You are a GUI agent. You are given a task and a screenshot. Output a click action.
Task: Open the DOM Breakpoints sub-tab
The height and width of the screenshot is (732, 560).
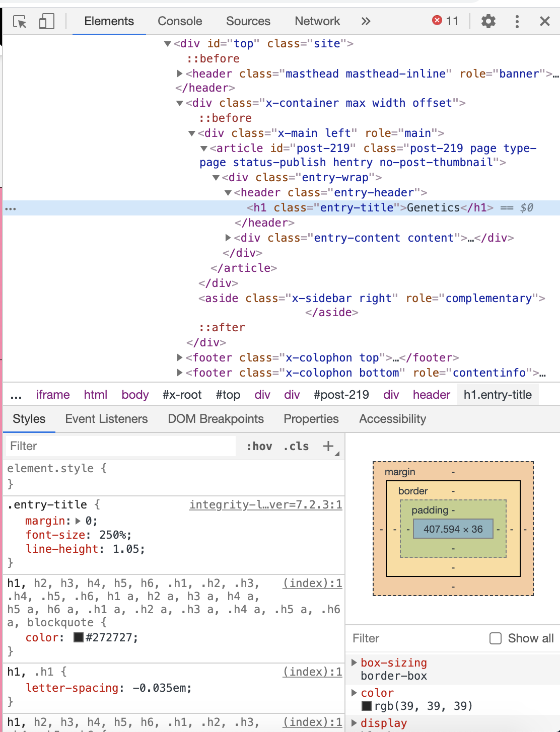tap(216, 419)
